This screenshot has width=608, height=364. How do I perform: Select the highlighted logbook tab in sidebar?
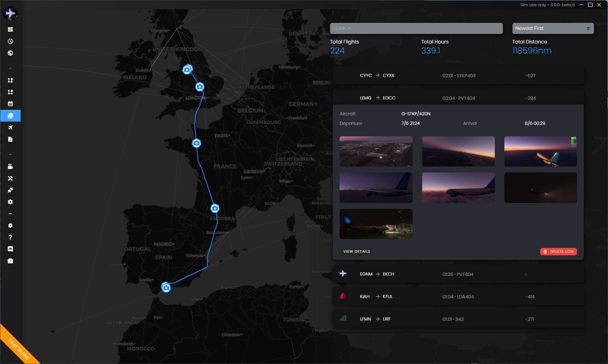click(10, 116)
